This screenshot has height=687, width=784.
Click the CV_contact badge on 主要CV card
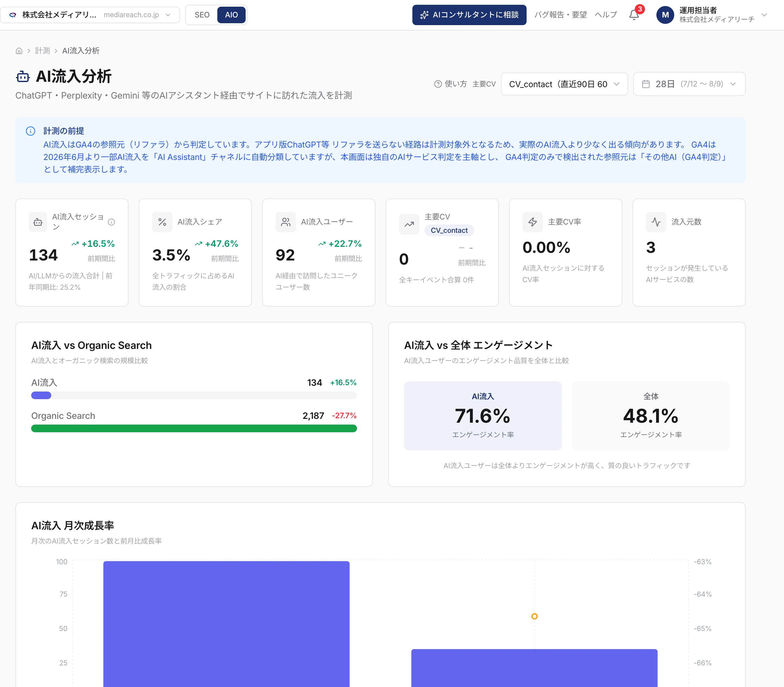click(x=449, y=230)
